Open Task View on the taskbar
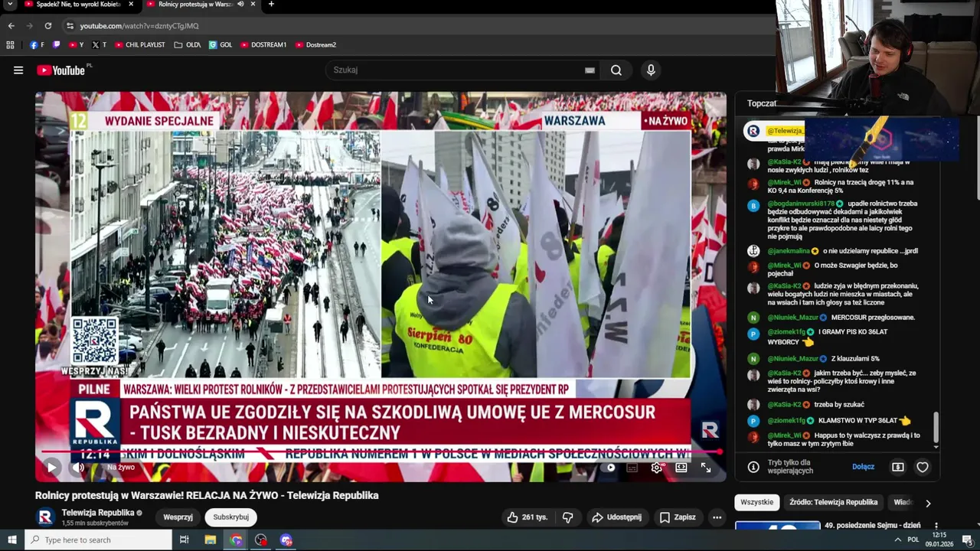This screenshot has width=980, height=551. pyautogui.click(x=185, y=540)
